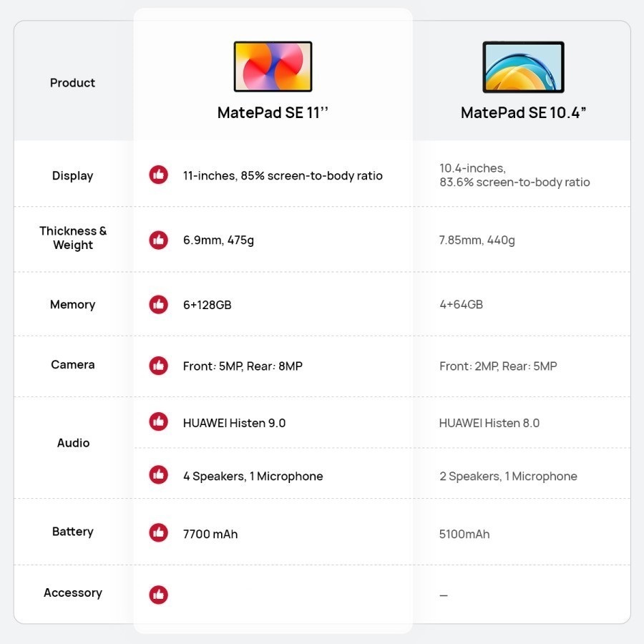The image size is (644, 644).
Task: Select the Thickness & Weight row label
Action: coord(72,238)
